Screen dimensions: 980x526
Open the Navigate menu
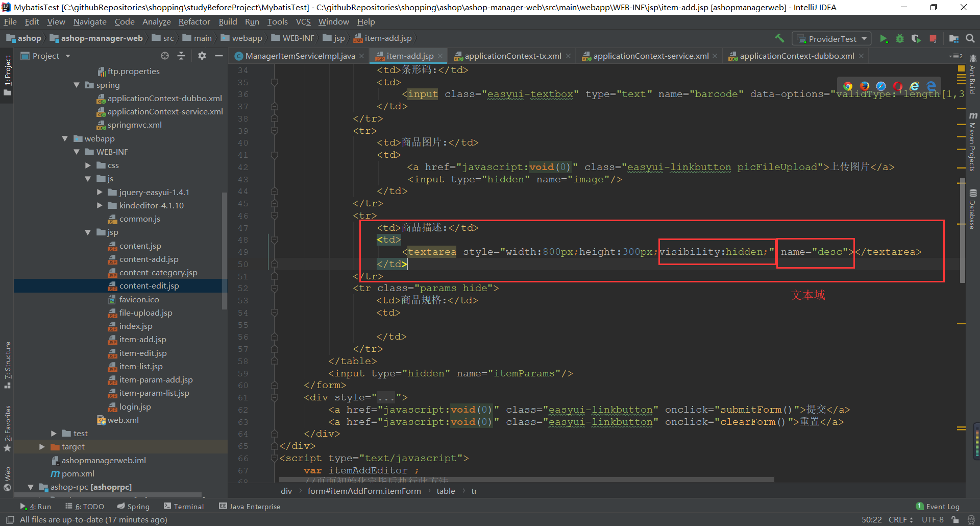(x=90, y=22)
